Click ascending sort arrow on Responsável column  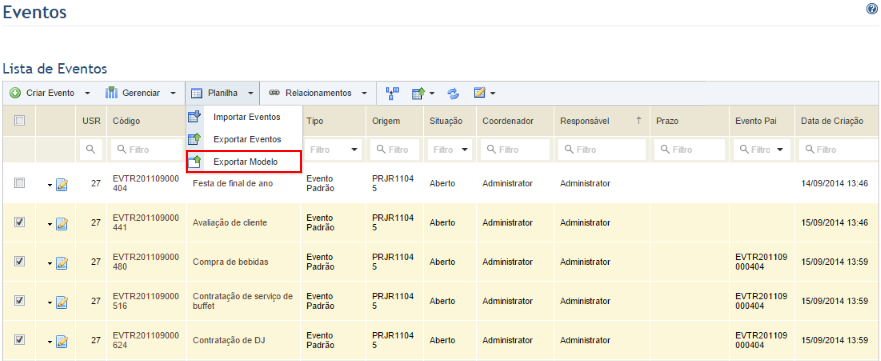tap(638, 121)
